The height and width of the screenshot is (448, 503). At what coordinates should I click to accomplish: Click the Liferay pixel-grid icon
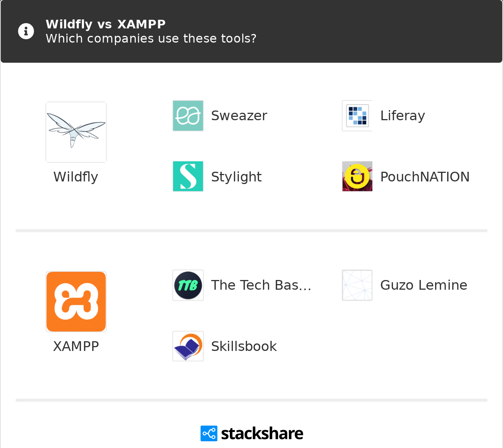357,116
